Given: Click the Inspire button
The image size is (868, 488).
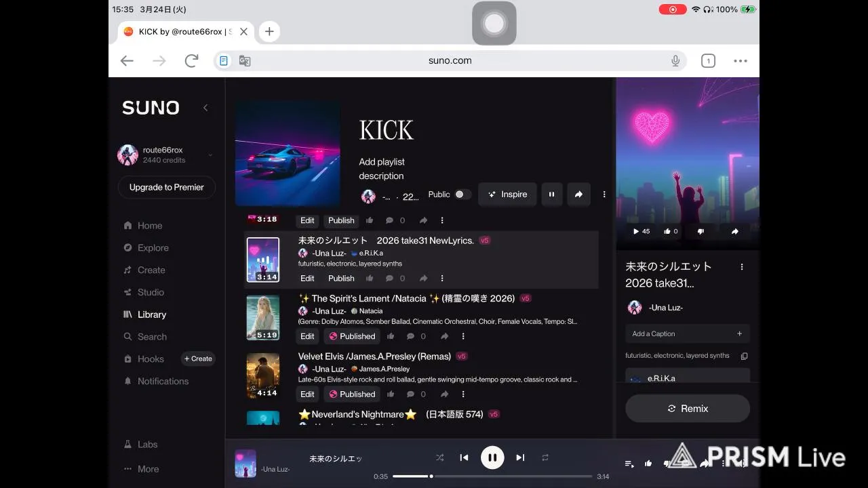Looking at the screenshot, I should click(507, 195).
